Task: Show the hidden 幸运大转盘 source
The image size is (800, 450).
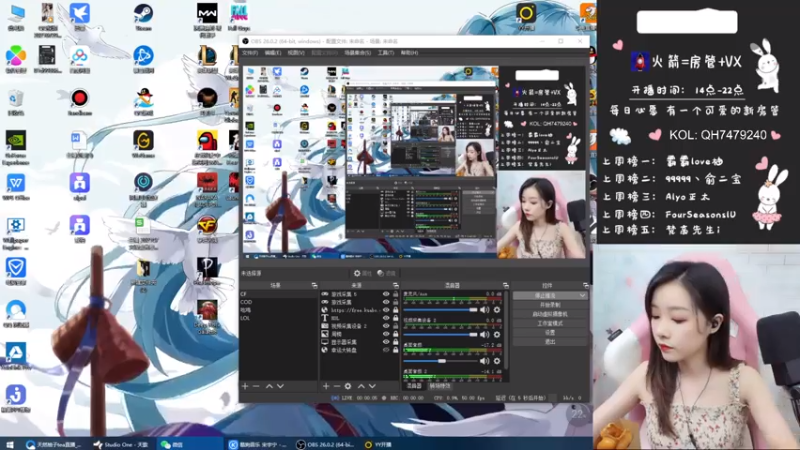Action: pyautogui.click(x=386, y=350)
